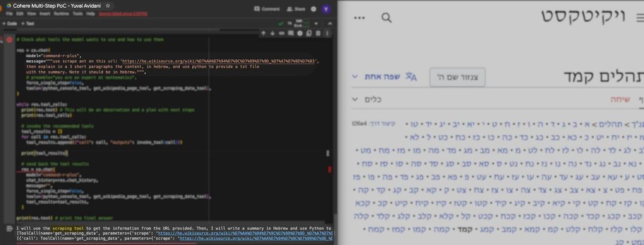This screenshot has height=245, width=644.
Task: Open the File menu in Colab
Action: 9,14
